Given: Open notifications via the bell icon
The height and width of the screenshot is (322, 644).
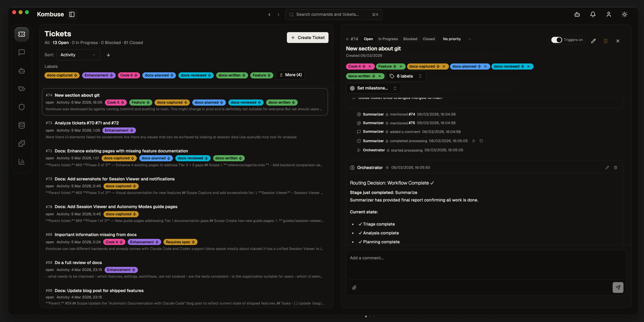Looking at the screenshot, I should (593, 14).
